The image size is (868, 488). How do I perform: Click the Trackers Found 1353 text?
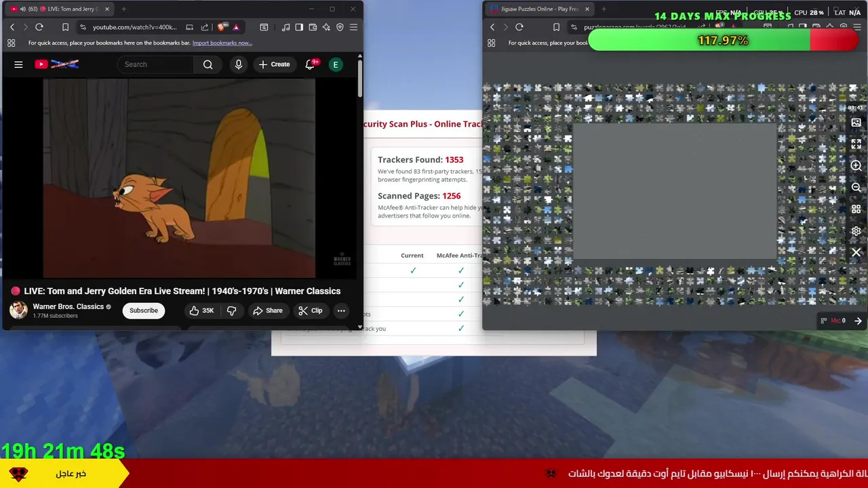click(420, 160)
